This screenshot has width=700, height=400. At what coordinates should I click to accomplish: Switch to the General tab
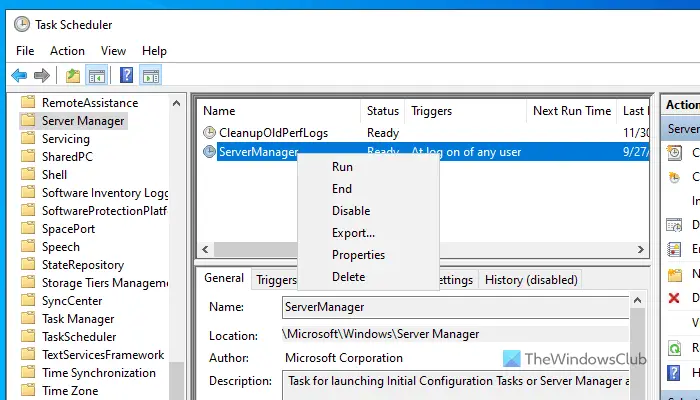coord(224,278)
